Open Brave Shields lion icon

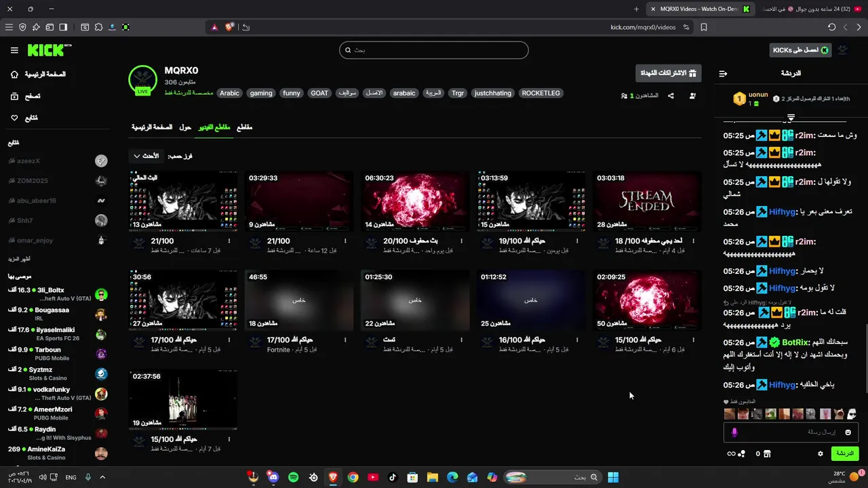(x=229, y=27)
